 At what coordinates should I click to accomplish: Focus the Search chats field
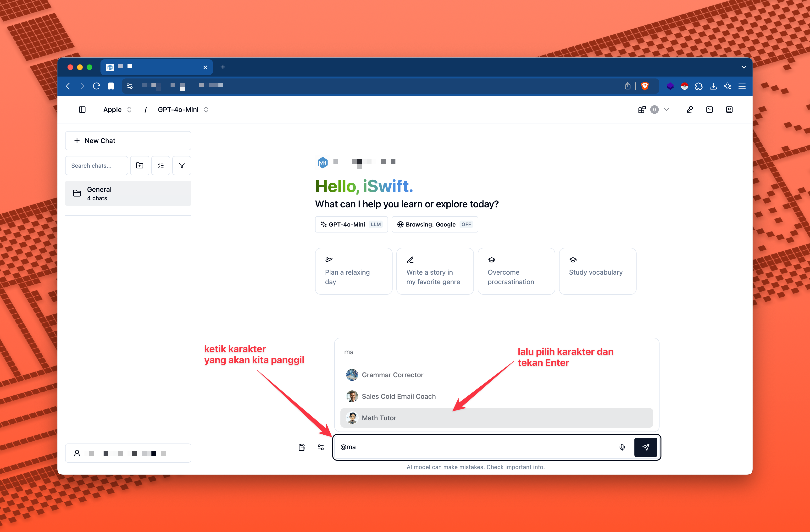(97, 166)
